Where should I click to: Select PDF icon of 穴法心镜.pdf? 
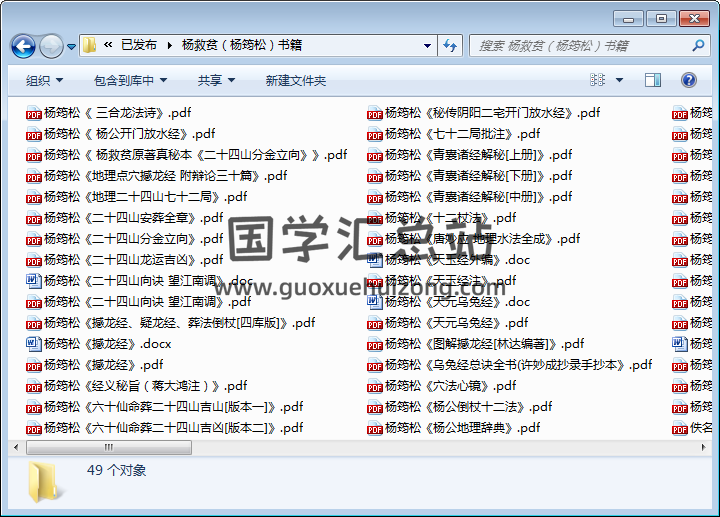pyautogui.click(x=375, y=387)
